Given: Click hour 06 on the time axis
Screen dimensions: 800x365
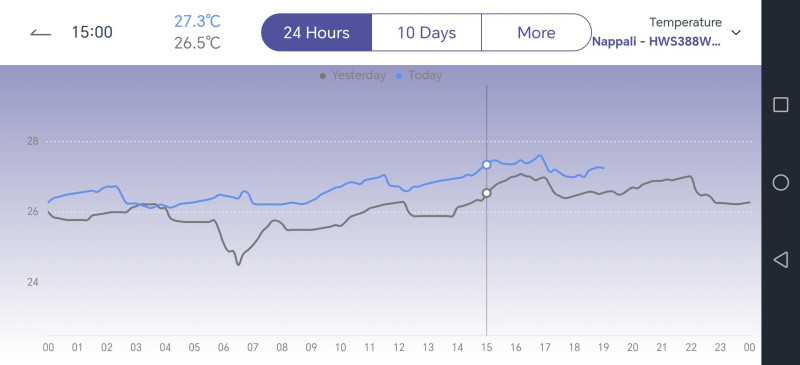Looking at the screenshot, I should pyautogui.click(x=223, y=348).
